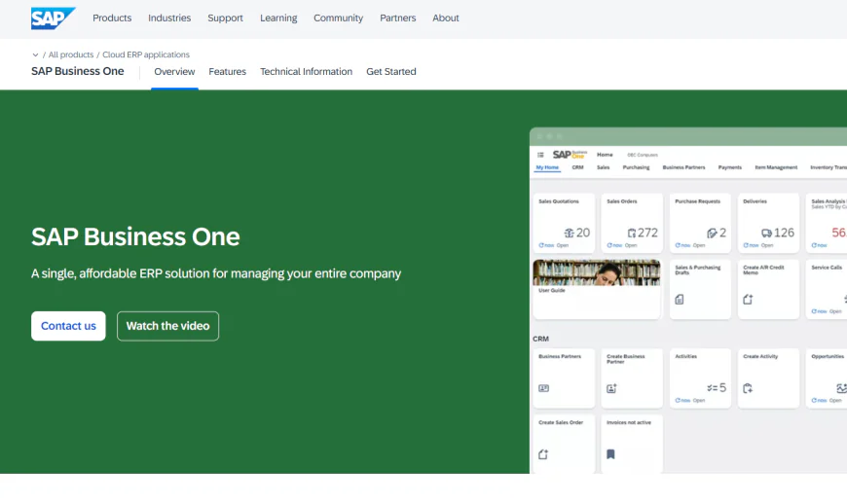Open the Community menu
847x504 pixels.
(338, 18)
